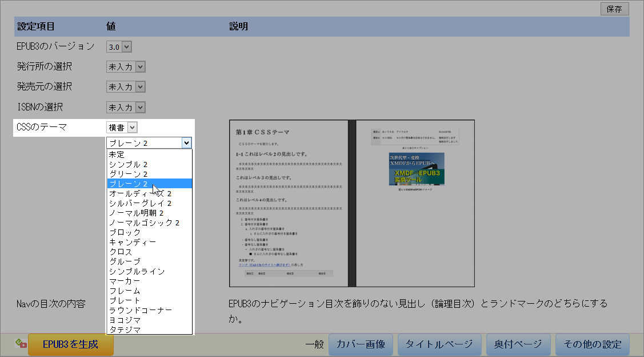Select 未定 in the theme list
The image size is (644, 357).
point(149,154)
